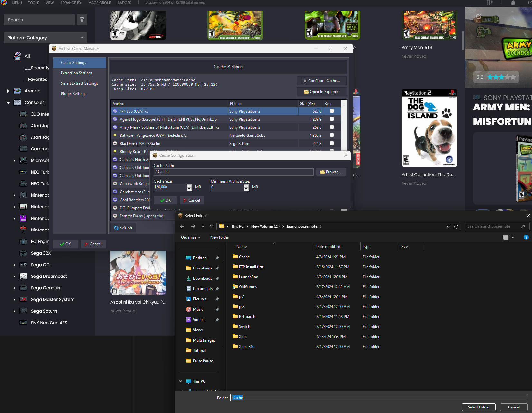Screen dimensions: 532x413
Task: Decrease Minimum Archive Size stepper
Action: (x=246, y=189)
